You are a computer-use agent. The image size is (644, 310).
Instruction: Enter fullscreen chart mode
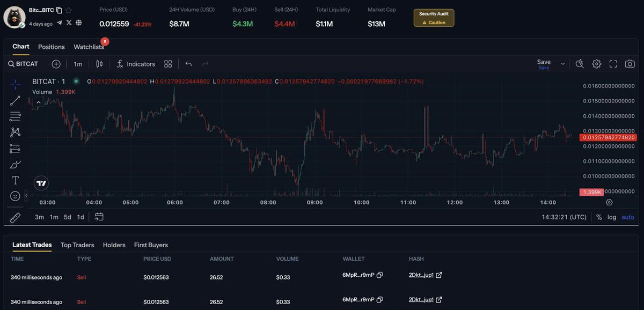point(613,64)
